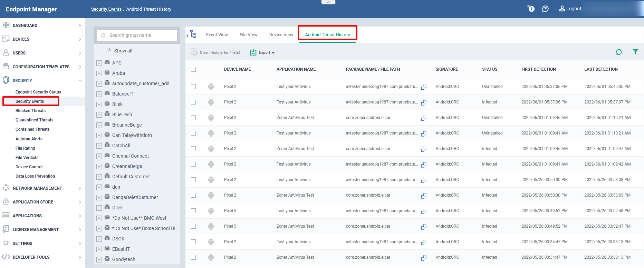Click the refresh icon above the table
The width and height of the screenshot is (644, 268).
619,52
